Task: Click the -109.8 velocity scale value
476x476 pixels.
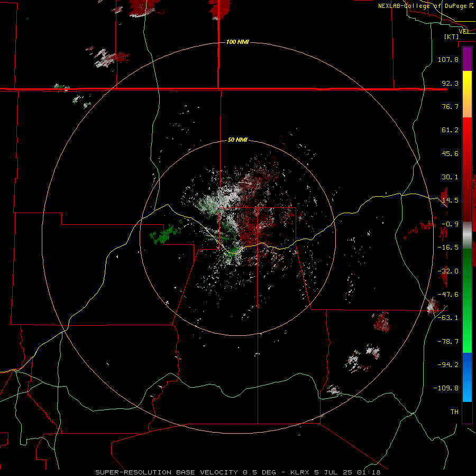Action: (x=446, y=388)
